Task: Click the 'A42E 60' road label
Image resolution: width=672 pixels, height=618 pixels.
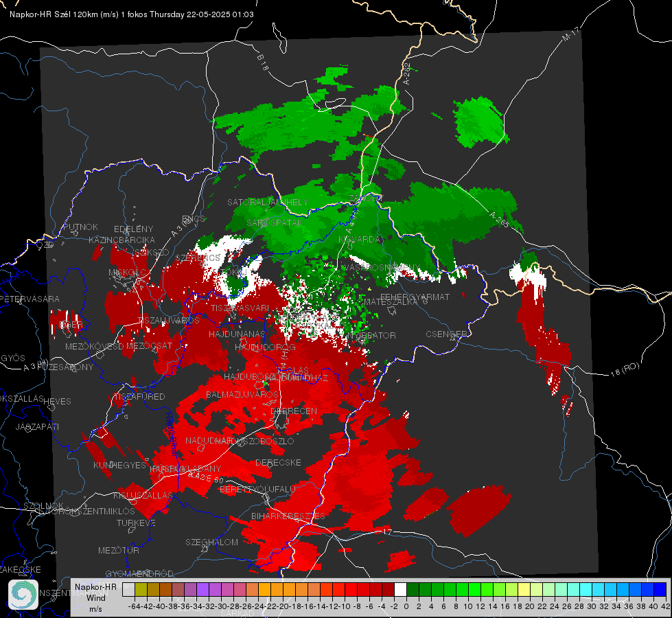Action: point(207,477)
